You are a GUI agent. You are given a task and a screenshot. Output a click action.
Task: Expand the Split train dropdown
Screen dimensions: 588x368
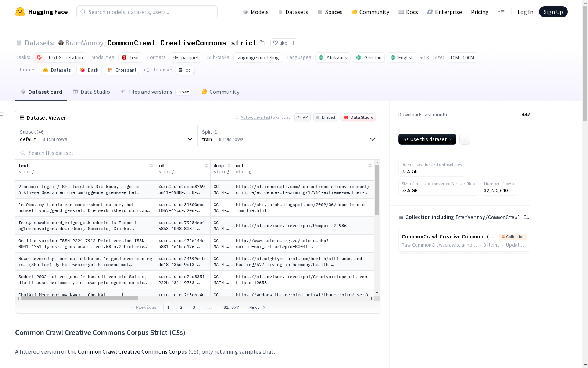[x=289, y=135]
